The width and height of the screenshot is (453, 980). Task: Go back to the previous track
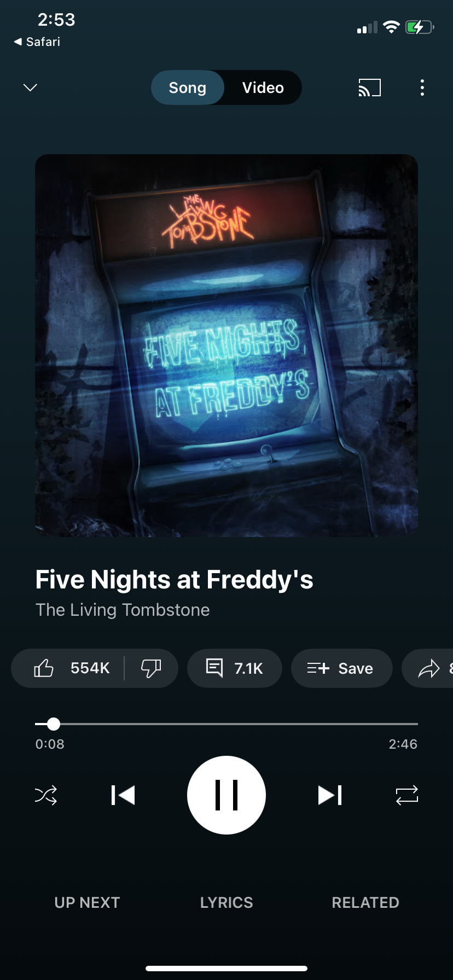click(123, 795)
